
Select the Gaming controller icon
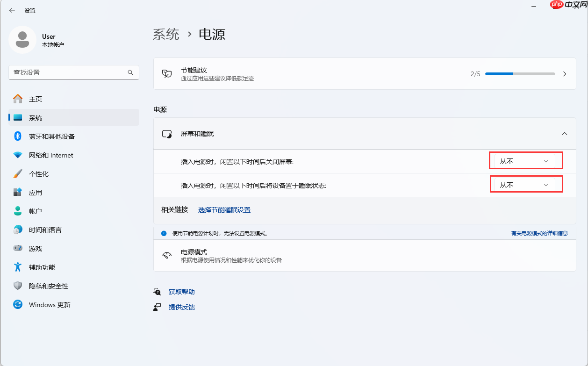(17, 248)
